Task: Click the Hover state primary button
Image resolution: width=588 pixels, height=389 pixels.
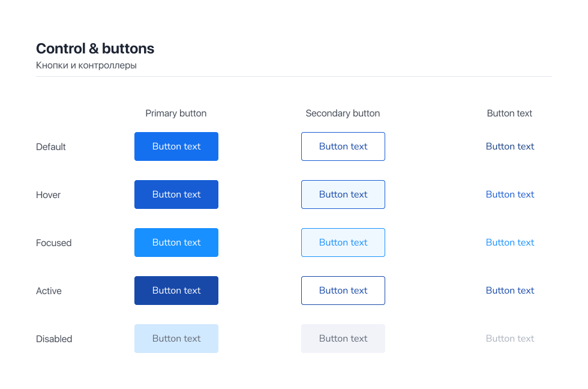Action: point(176,194)
